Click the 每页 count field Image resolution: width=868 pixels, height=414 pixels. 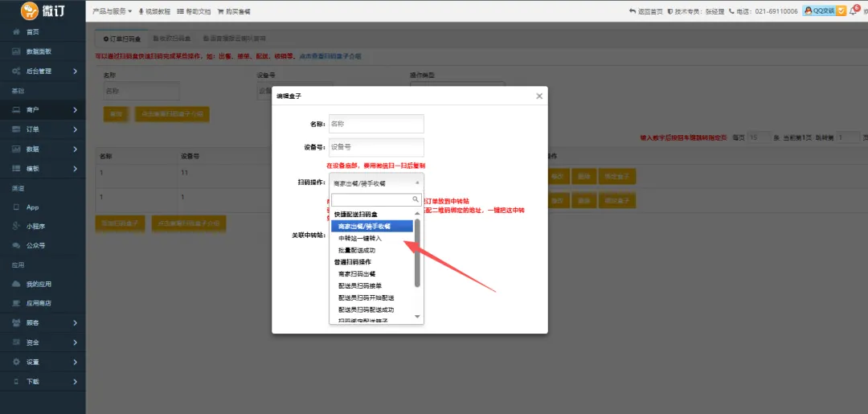(x=759, y=137)
